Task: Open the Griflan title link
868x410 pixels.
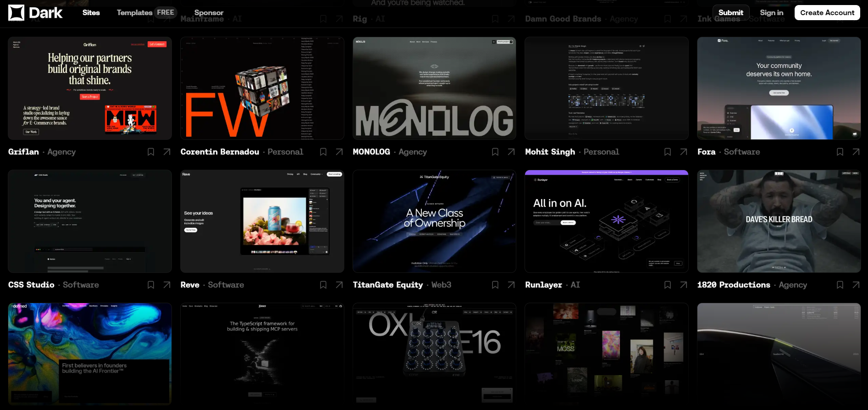Action: pyautogui.click(x=23, y=152)
